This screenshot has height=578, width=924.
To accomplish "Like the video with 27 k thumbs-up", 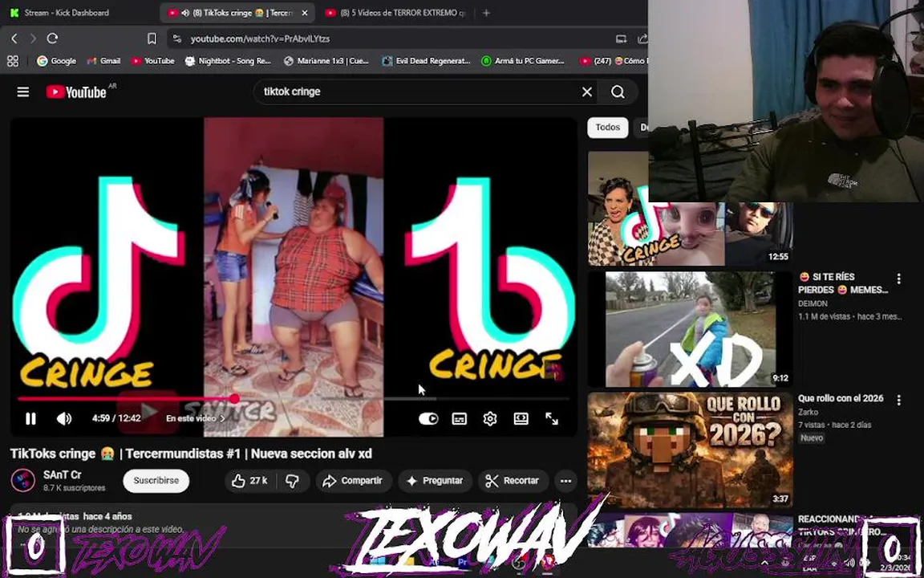I will tap(250, 481).
